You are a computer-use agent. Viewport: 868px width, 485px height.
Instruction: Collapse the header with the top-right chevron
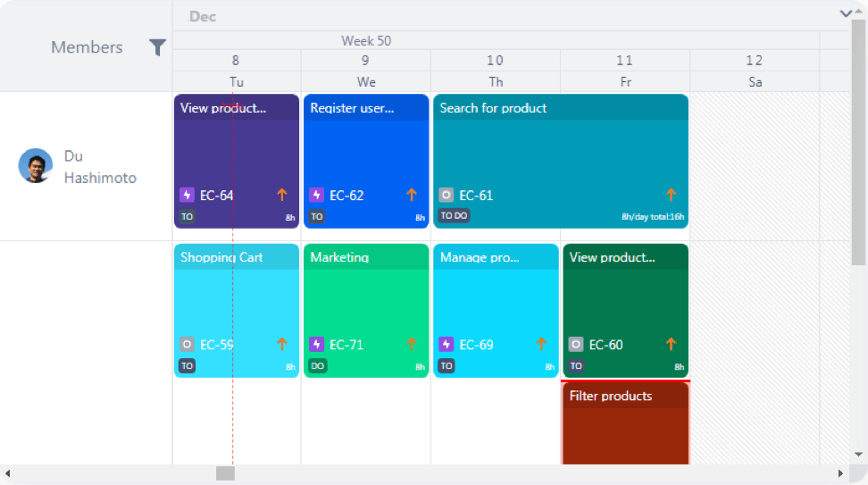[846, 13]
